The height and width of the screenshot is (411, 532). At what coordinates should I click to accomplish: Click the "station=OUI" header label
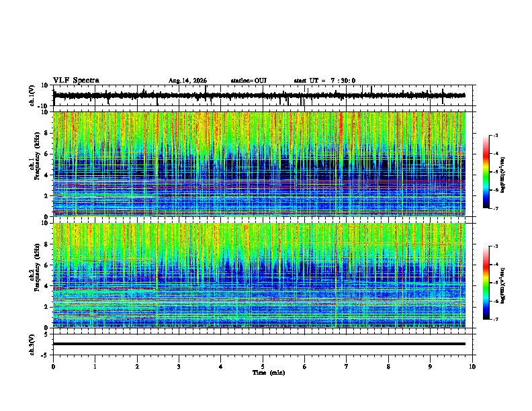tap(249, 81)
